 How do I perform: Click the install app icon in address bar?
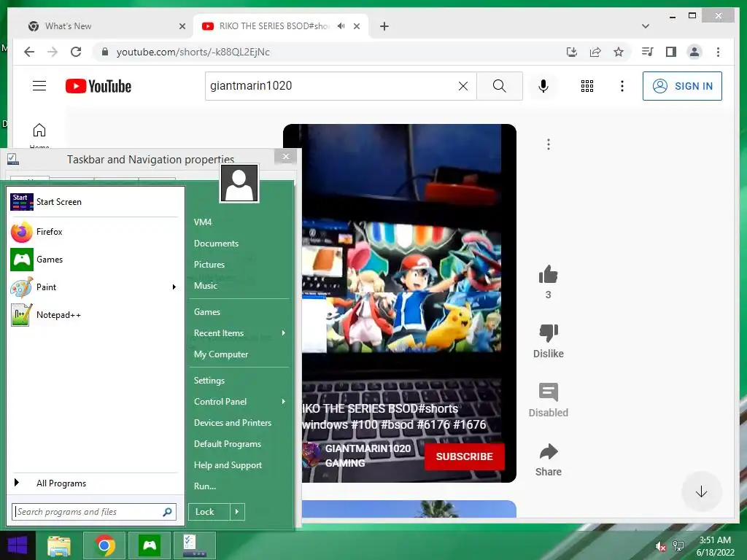pos(572,52)
